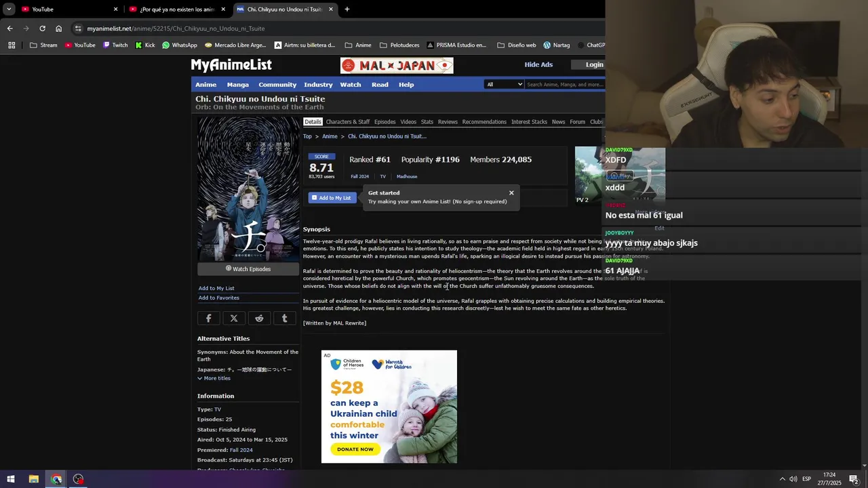Close the Get started popup
The image size is (868, 488).
point(511,193)
